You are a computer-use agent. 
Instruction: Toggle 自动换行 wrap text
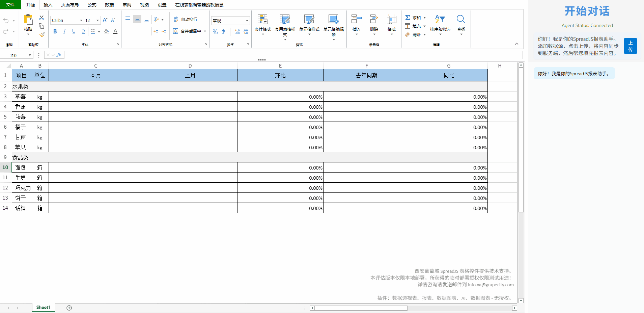point(185,20)
